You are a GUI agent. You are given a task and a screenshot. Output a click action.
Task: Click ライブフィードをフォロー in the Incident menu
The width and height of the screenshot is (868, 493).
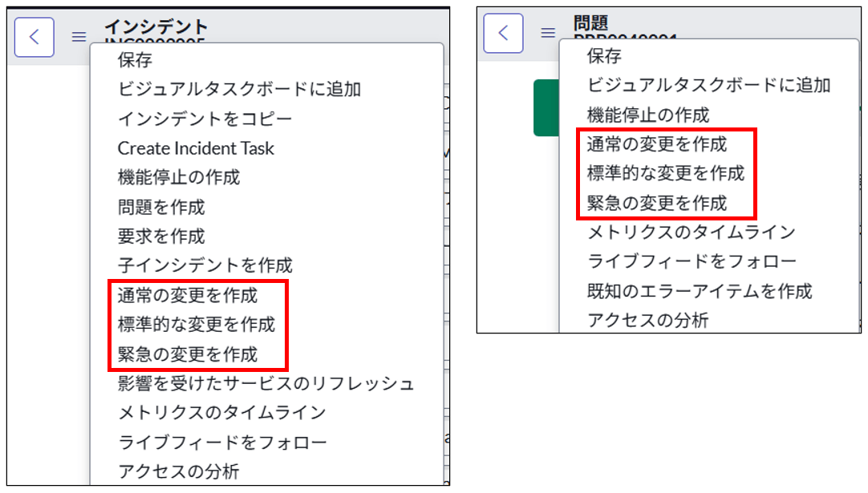pos(222,442)
